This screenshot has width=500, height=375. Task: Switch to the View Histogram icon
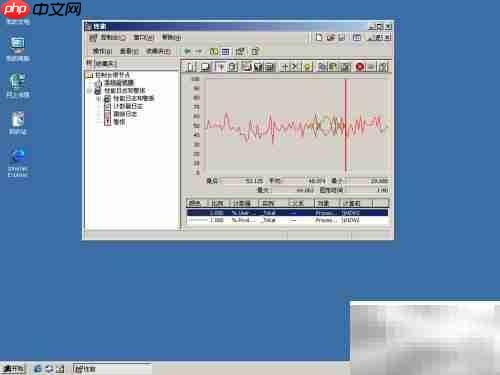258,67
